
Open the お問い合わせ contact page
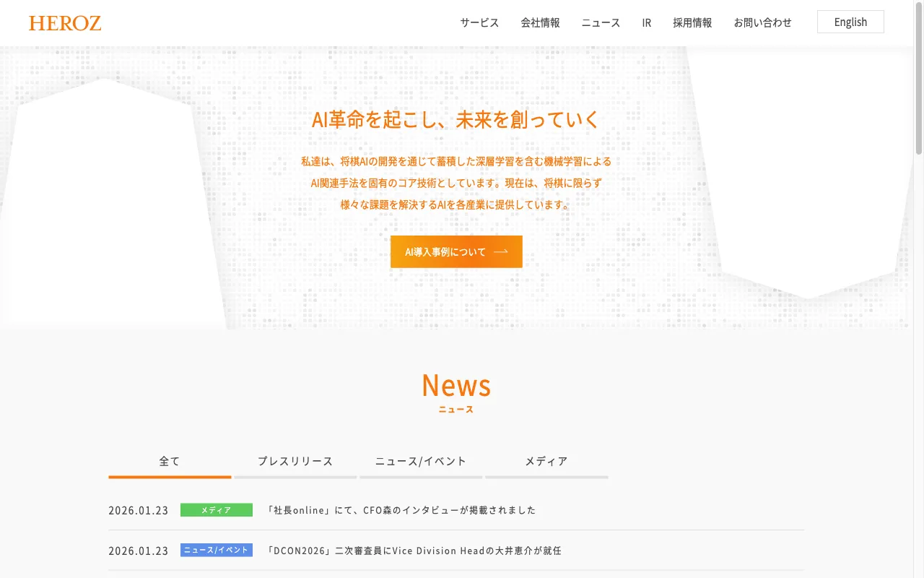pos(762,22)
